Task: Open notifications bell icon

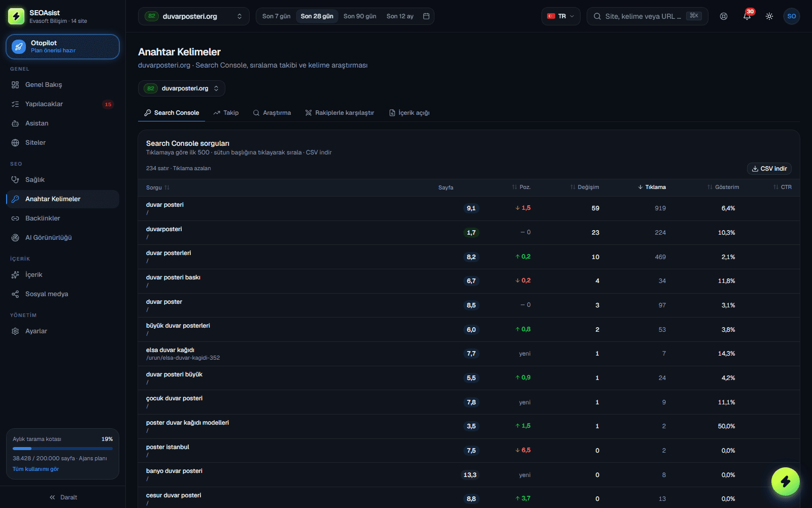Action: pyautogui.click(x=747, y=16)
